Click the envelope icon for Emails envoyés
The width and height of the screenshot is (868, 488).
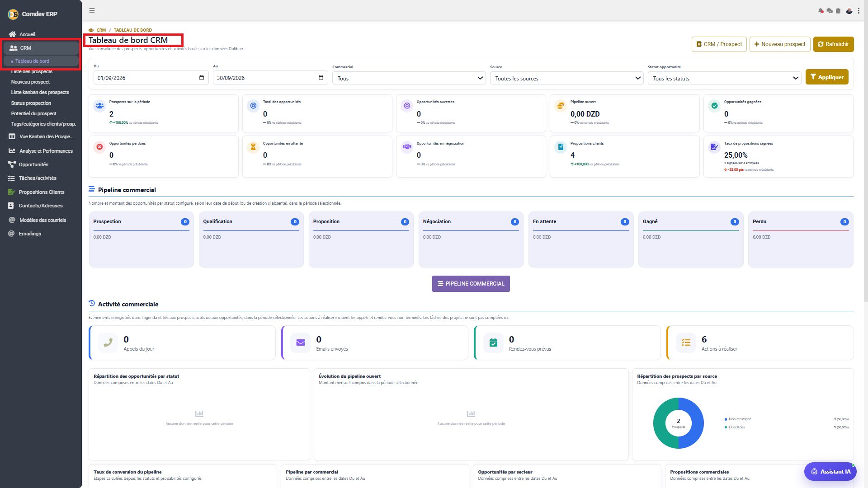click(301, 343)
